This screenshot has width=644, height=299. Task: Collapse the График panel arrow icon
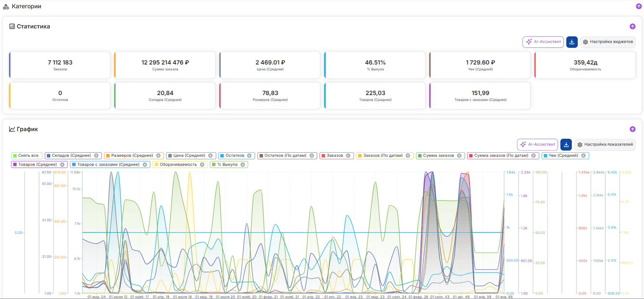coord(632,129)
